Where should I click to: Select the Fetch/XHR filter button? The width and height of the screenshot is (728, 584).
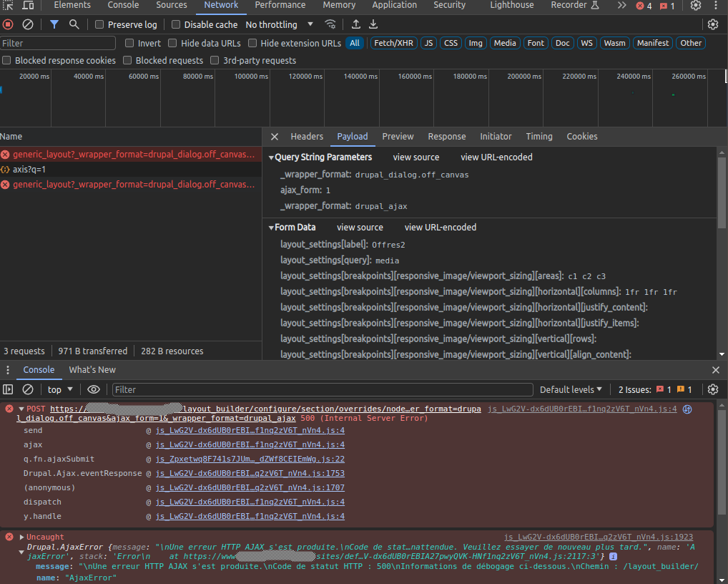click(x=393, y=43)
